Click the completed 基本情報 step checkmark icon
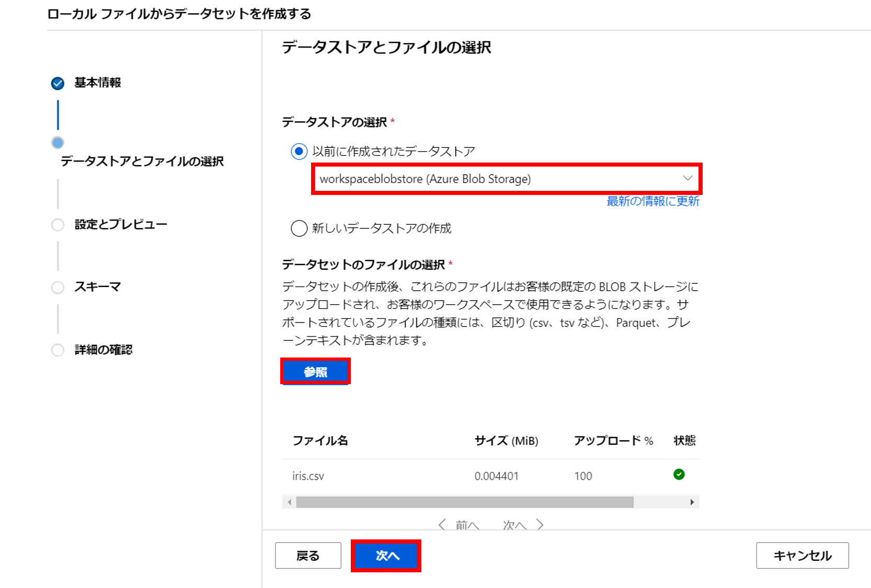 [58, 83]
